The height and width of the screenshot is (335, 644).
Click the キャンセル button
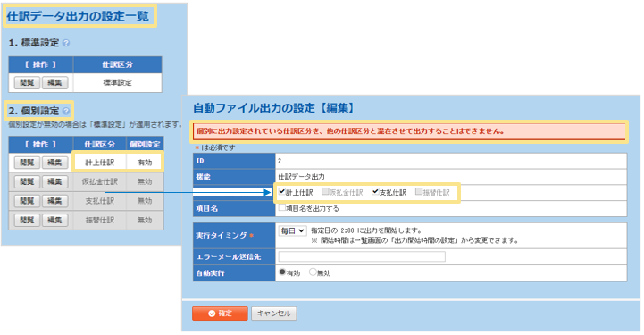coord(274,314)
